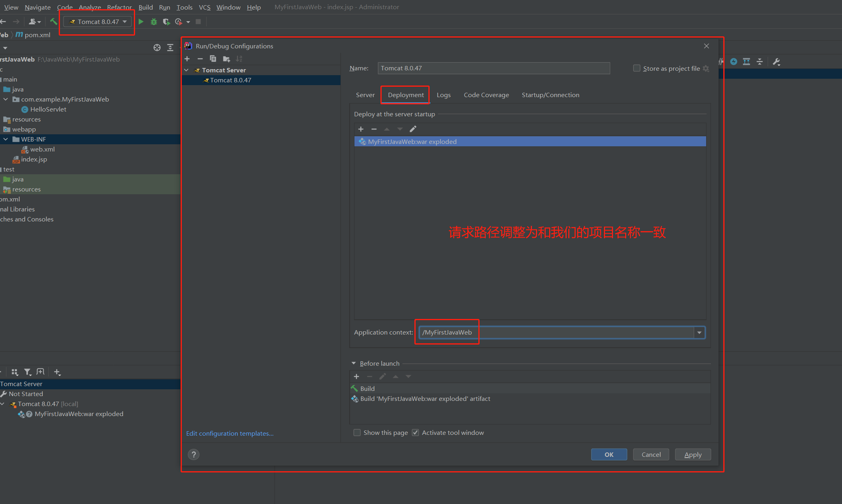Screen dimensions: 842x504
Task: Remove configuration with minus icon in dialog
Action: (x=200, y=59)
